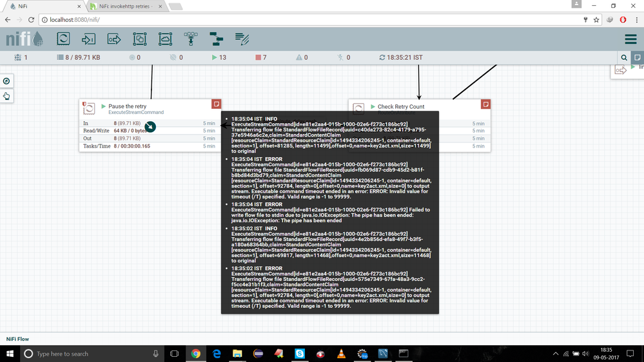Select the Remote Process Group icon
The height and width of the screenshot is (362, 644).
(x=165, y=39)
